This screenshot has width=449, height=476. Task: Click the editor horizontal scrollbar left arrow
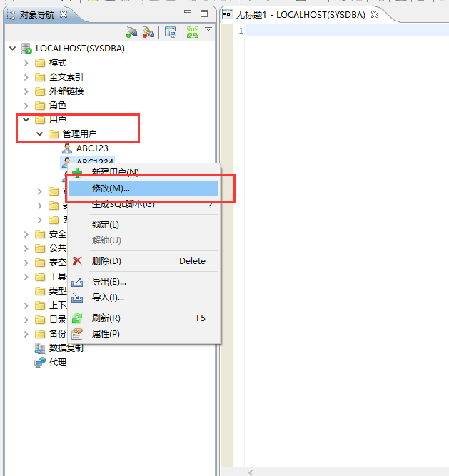pos(251,472)
